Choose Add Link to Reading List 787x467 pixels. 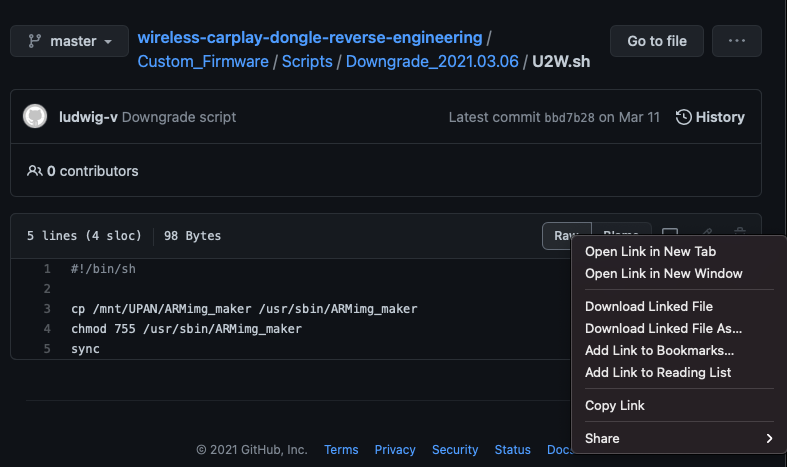[x=657, y=372]
